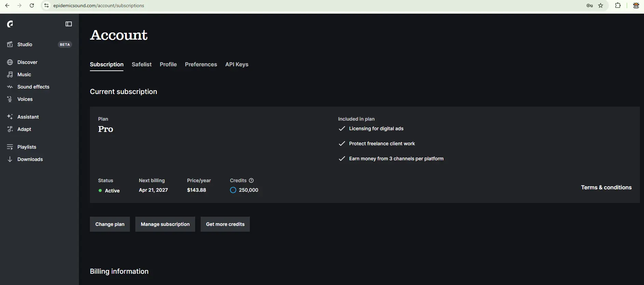
Task: Open site information icon in address bar
Action: 46,5
